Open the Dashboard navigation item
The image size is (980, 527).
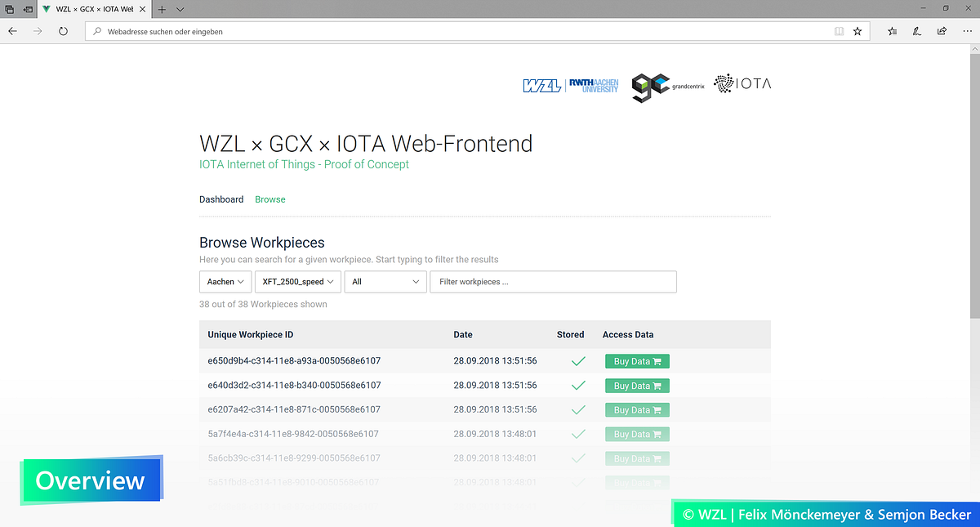coord(221,199)
